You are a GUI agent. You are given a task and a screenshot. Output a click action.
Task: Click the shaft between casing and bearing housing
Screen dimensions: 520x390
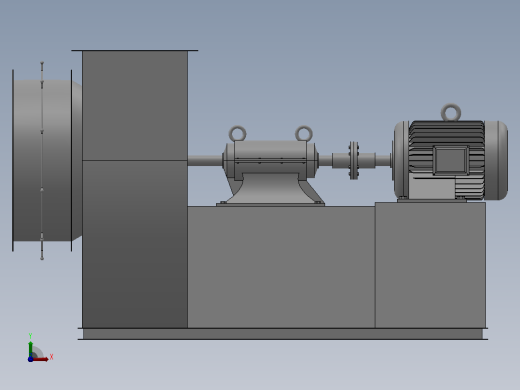click(205, 160)
